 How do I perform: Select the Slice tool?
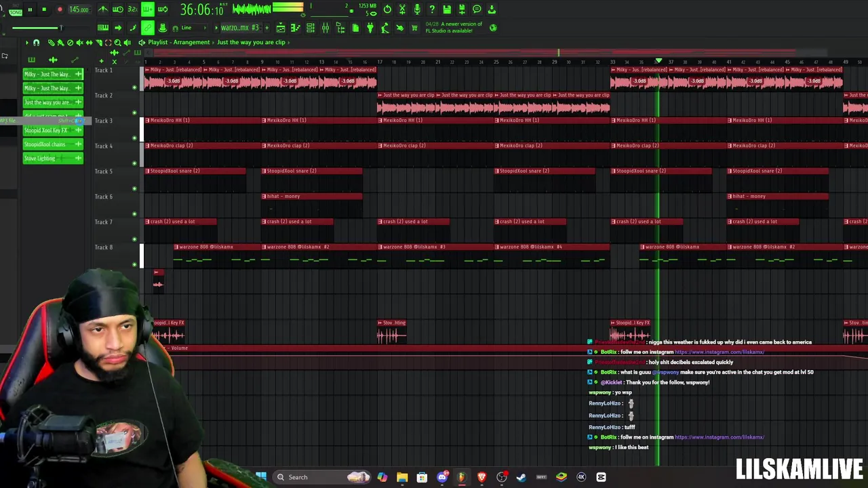pyautogui.click(x=98, y=43)
